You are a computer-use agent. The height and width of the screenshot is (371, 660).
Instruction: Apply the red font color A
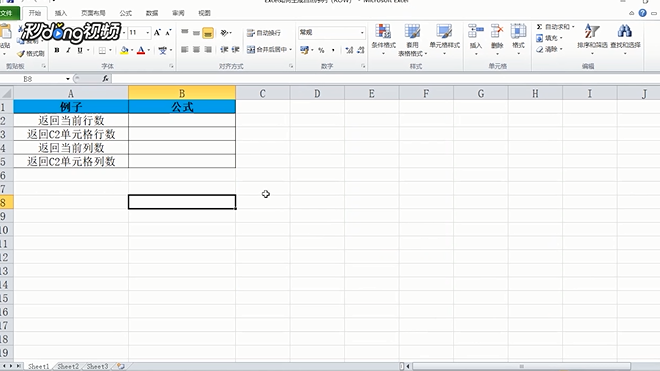141,51
